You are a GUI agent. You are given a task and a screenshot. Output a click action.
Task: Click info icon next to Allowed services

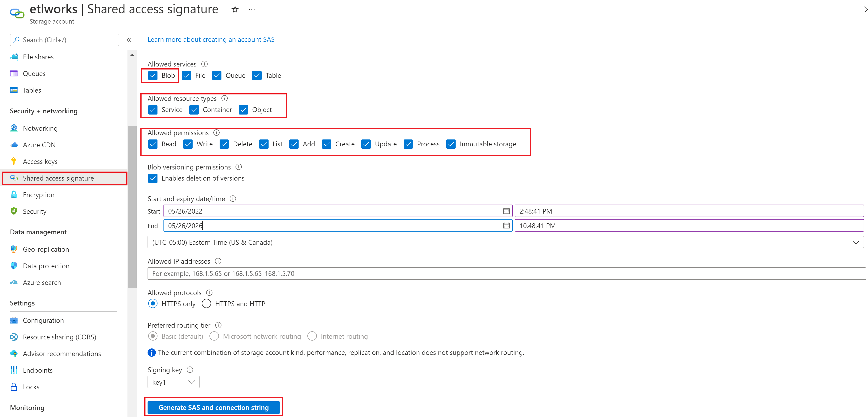pos(205,64)
